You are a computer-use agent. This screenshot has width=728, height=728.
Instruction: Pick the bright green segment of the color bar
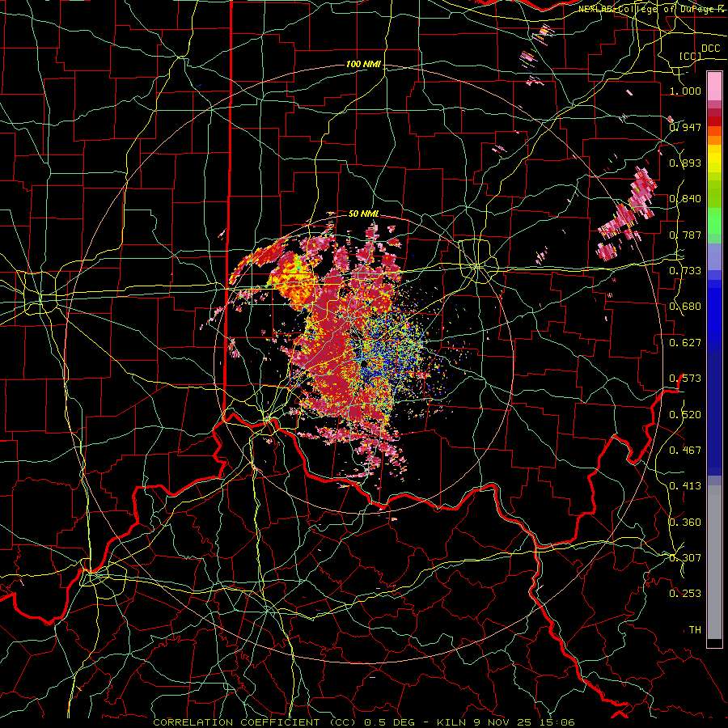714,221
